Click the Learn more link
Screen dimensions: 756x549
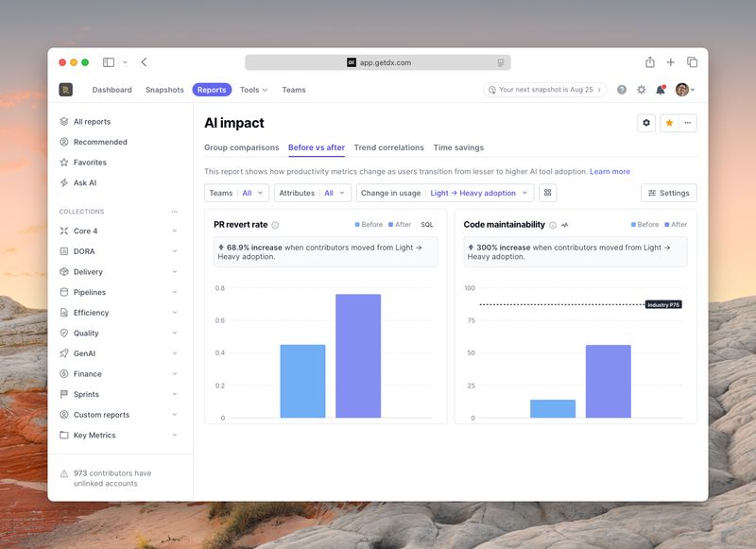click(x=610, y=172)
